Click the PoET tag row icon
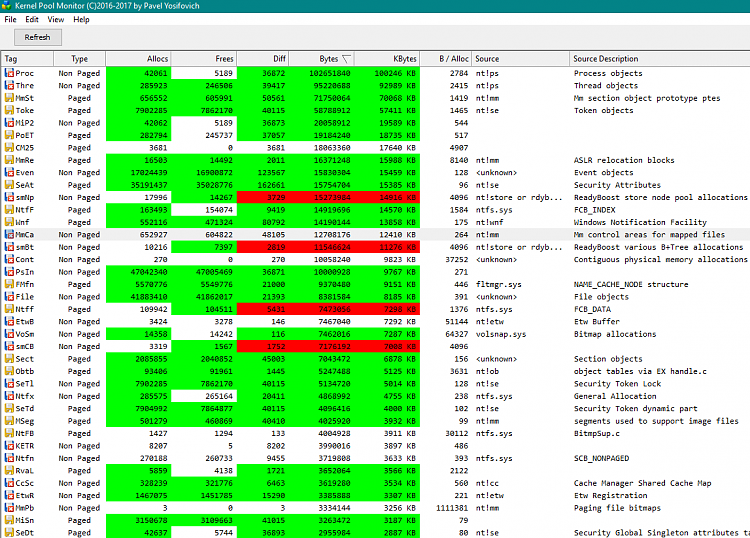 coord(9,135)
